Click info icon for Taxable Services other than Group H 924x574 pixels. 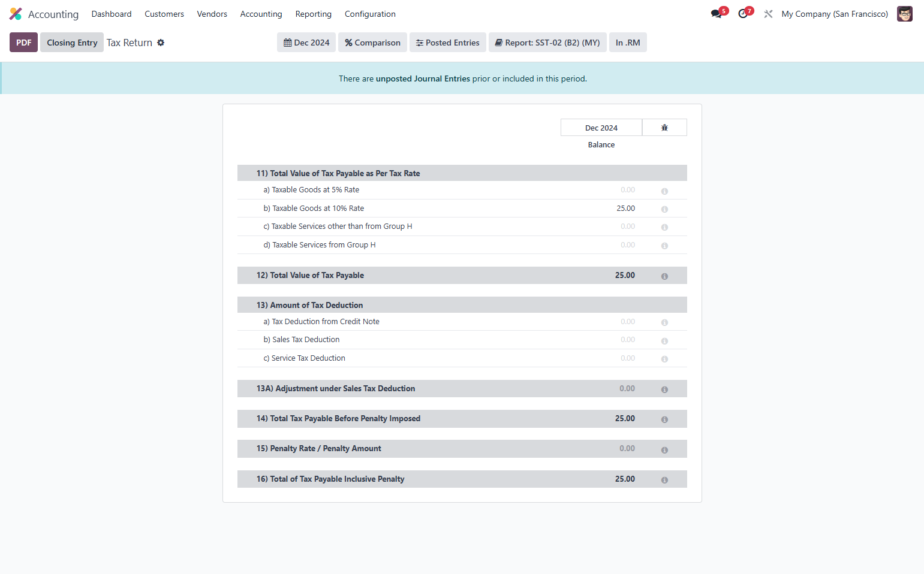664,227
